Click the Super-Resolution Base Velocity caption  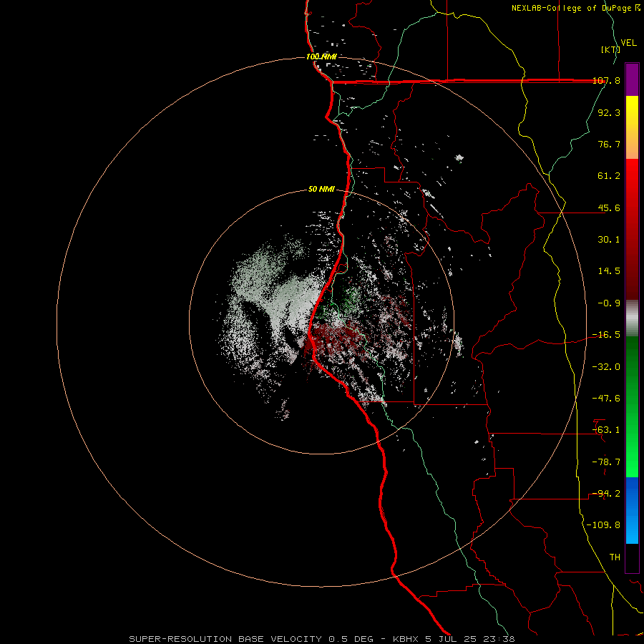point(321,639)
